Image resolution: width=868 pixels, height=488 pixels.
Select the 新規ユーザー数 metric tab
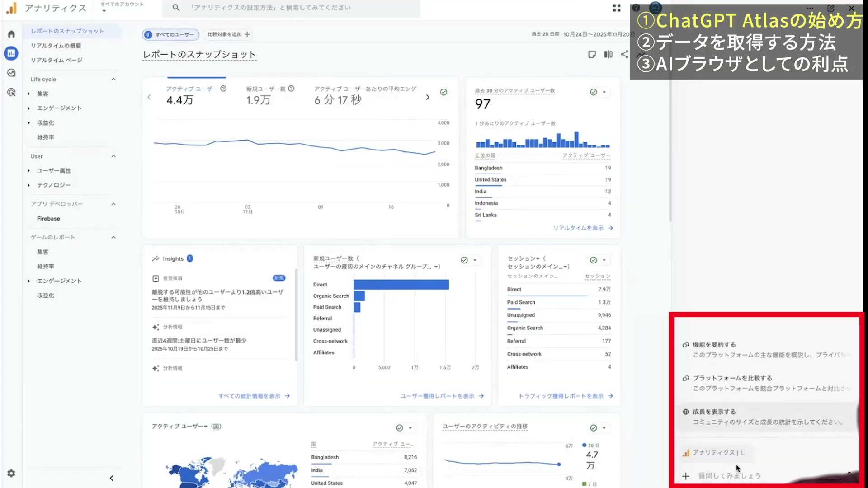pos(270,95)
